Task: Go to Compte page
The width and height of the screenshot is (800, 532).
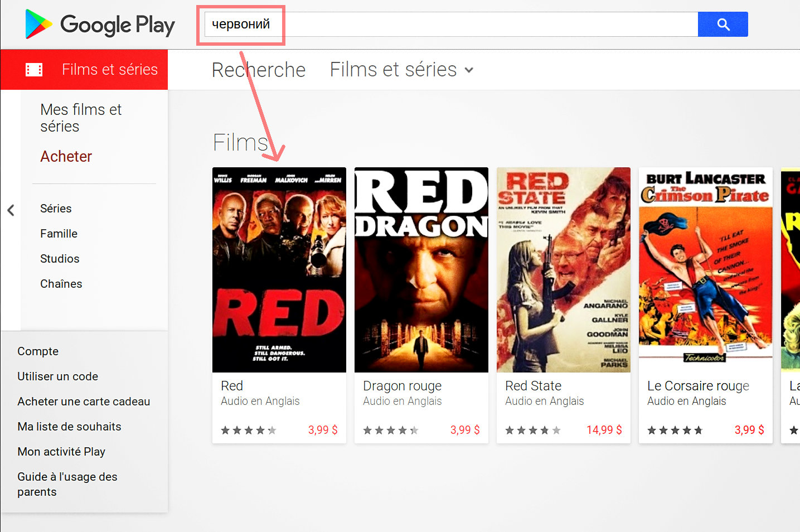Action: coord(38,351)
